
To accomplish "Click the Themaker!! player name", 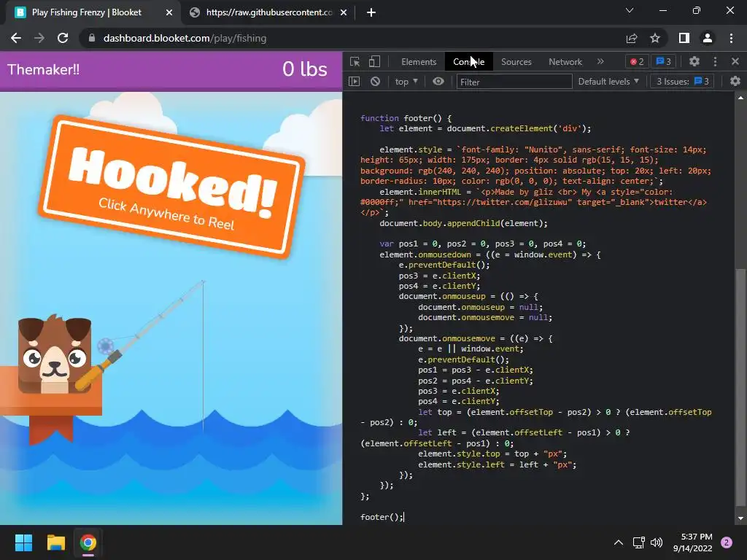I will [43, 69].
